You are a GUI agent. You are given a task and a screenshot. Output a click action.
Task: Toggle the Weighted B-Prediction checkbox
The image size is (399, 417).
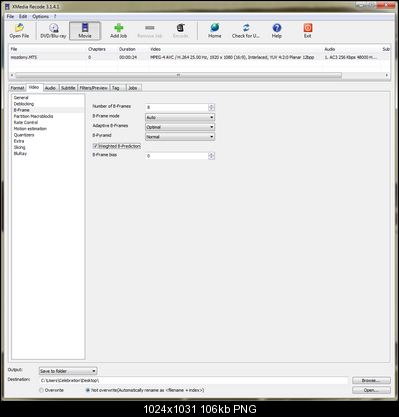point(95,146)
